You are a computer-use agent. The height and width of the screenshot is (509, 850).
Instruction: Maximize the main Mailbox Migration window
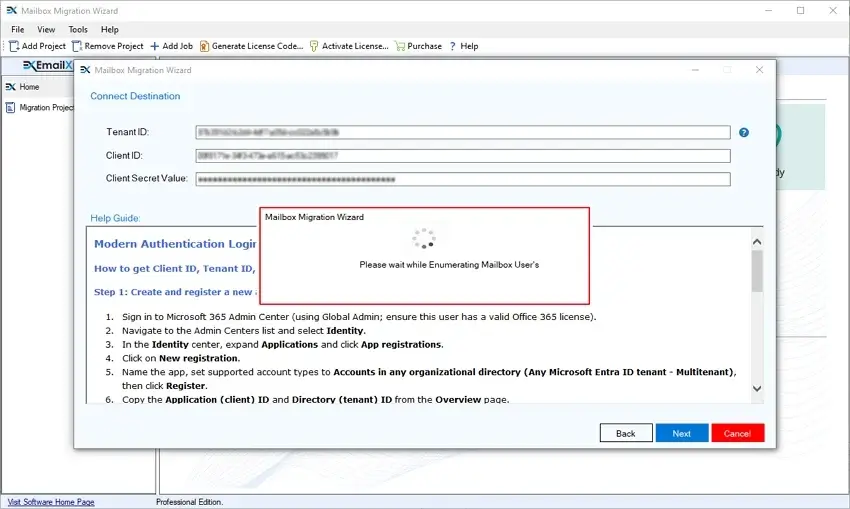coord(801,10)
